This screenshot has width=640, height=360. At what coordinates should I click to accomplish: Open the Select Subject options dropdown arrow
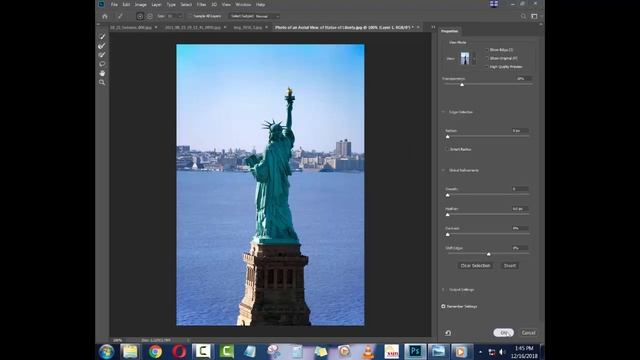pyautogui.click(x=277, y=16)
